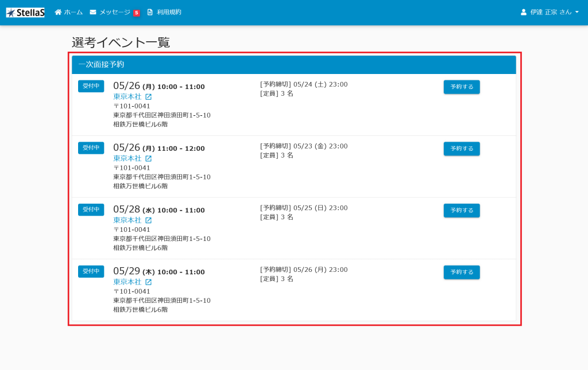Click the StellaS logo
The image size is (588, 370).
click(x=25, y=12)
